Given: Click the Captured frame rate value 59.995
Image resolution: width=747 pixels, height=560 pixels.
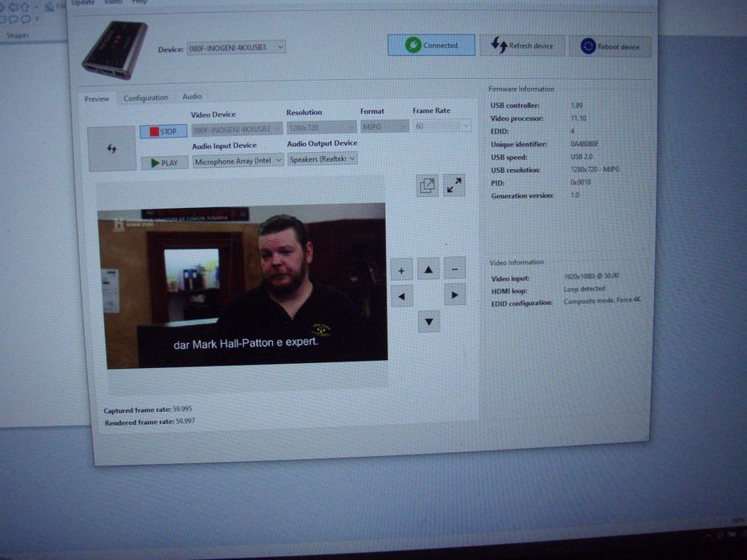Looking at the screenshot, I should 183,409.
